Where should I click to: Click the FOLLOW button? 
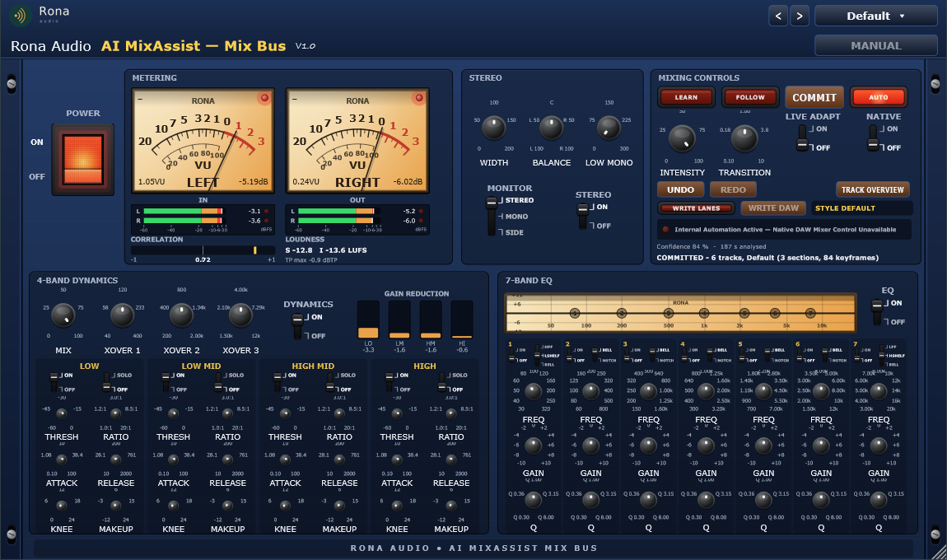click(x=750, y=97)
